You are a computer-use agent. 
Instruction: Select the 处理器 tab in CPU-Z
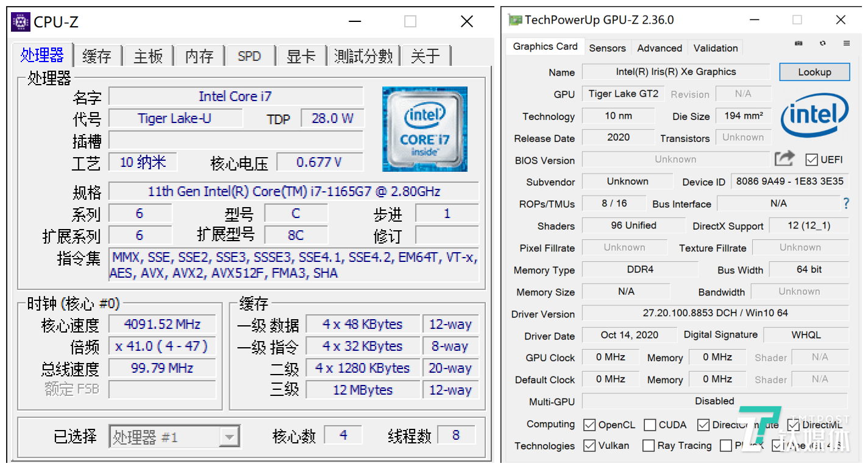click(x=42, y=55)
